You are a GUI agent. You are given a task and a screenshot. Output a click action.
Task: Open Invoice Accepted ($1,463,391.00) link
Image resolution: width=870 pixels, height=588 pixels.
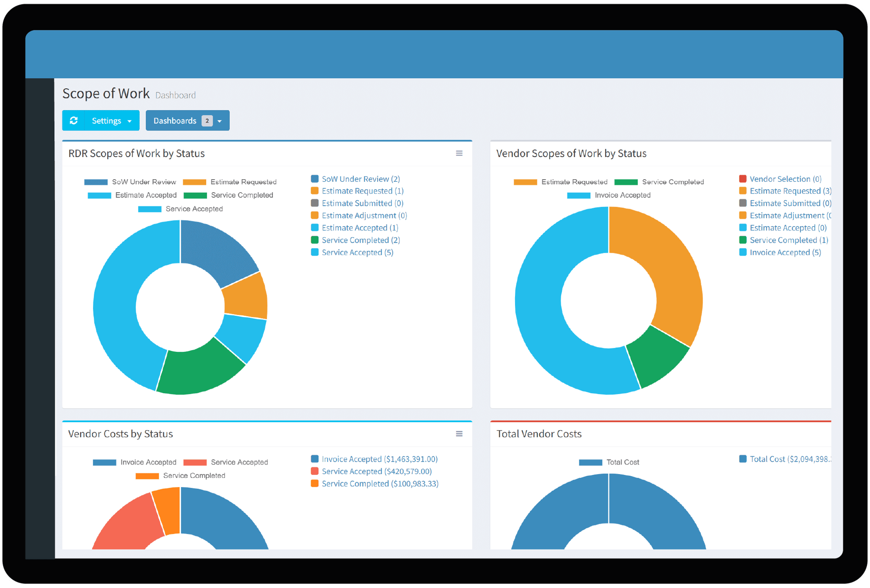[x=380, y=459]
